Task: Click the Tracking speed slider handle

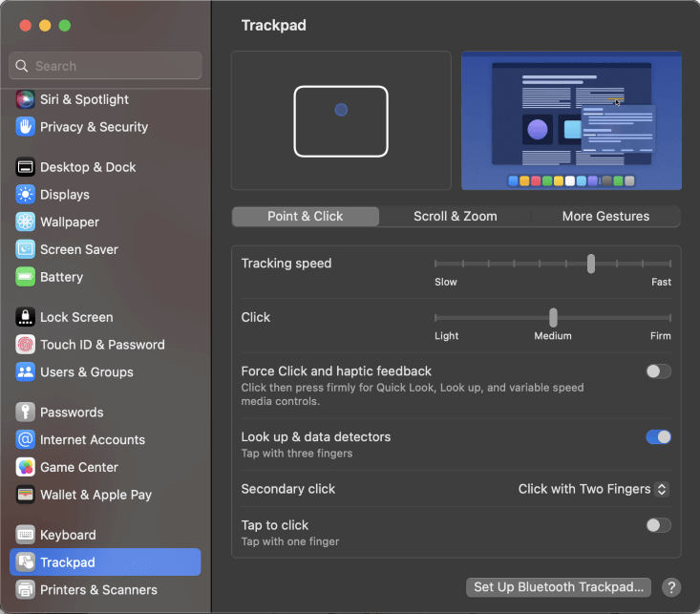Action: [x=591, y=264]
